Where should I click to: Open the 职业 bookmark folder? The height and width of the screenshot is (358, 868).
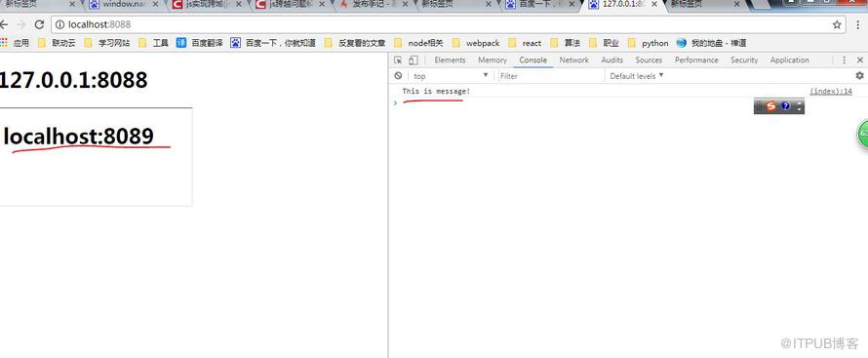point(604,43)
